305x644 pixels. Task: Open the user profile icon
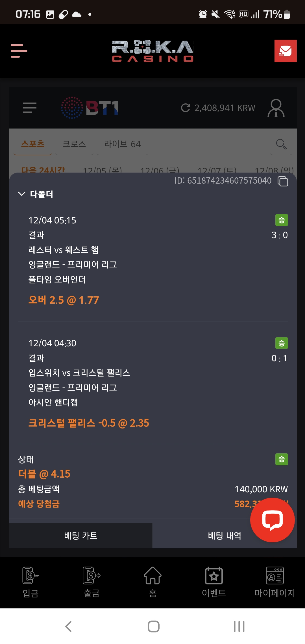click(276, 108)
